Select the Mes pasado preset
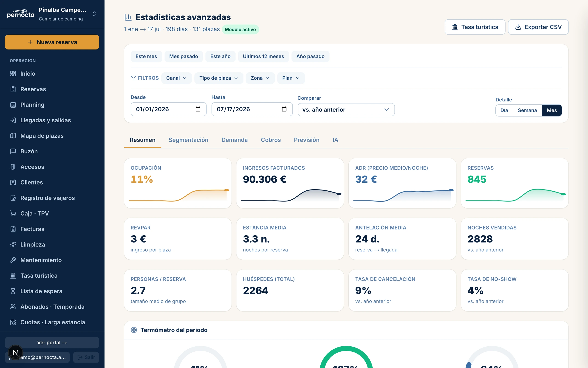The width and height of the screenshot is (588, 368). click(x=184, y=57)
